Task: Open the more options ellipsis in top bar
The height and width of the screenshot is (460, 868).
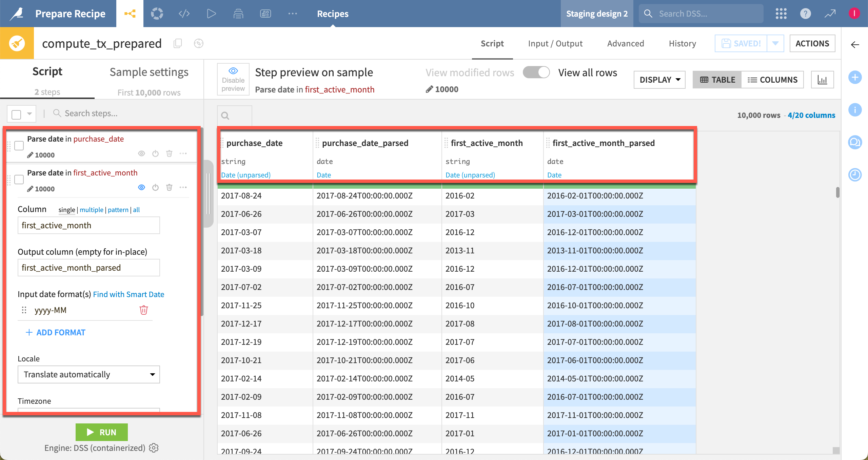Action: coord(293,14)
